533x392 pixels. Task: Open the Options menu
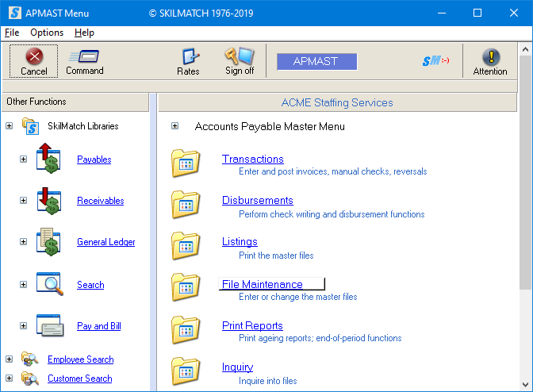[47, 33]
